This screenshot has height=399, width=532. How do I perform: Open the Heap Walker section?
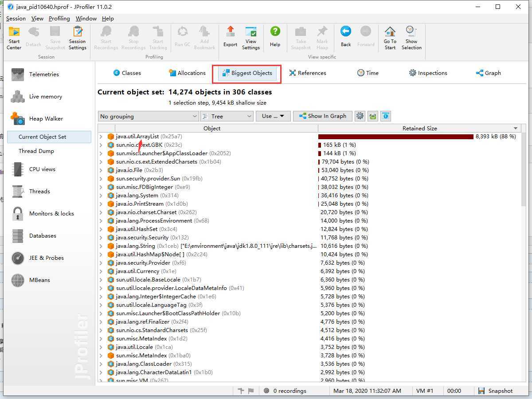(x=46, y=119)
